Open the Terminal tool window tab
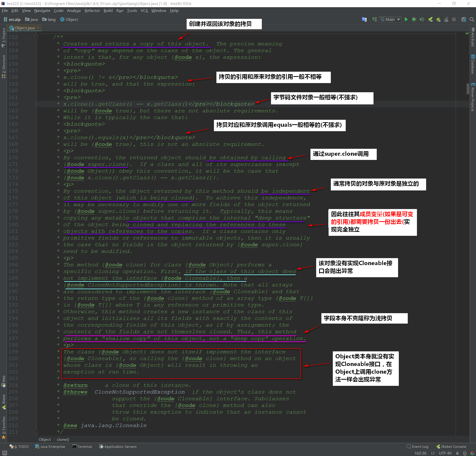Viewport: 476px width, 456px height. pyautogui.click(x=82, y=446)
